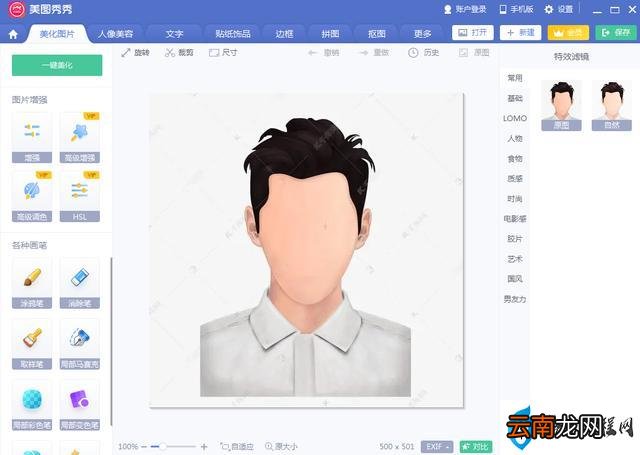Open the VIP 高级调色 palette tool
Viewport: 640px width, 455px height.
tap(32, 197)
